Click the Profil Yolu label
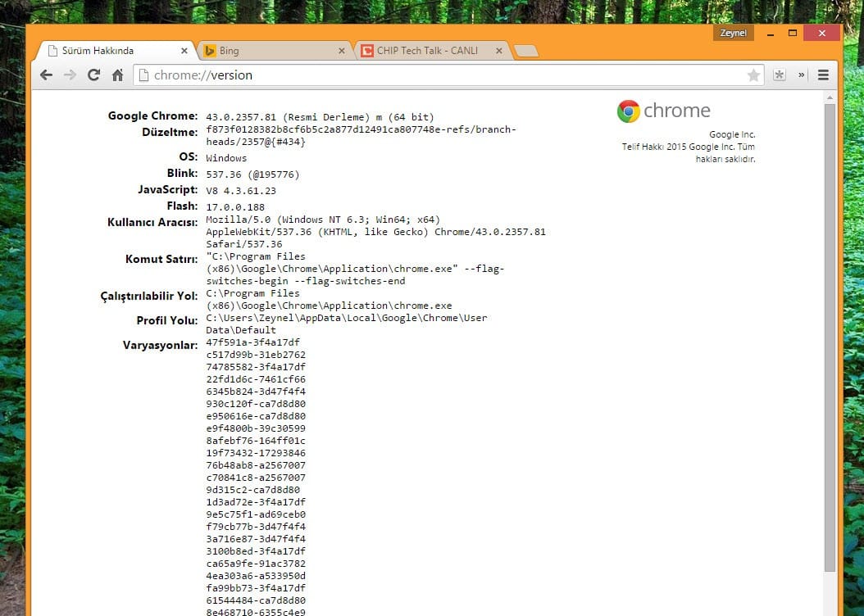Viewport: 864px width, 616px height. (167, 320)
